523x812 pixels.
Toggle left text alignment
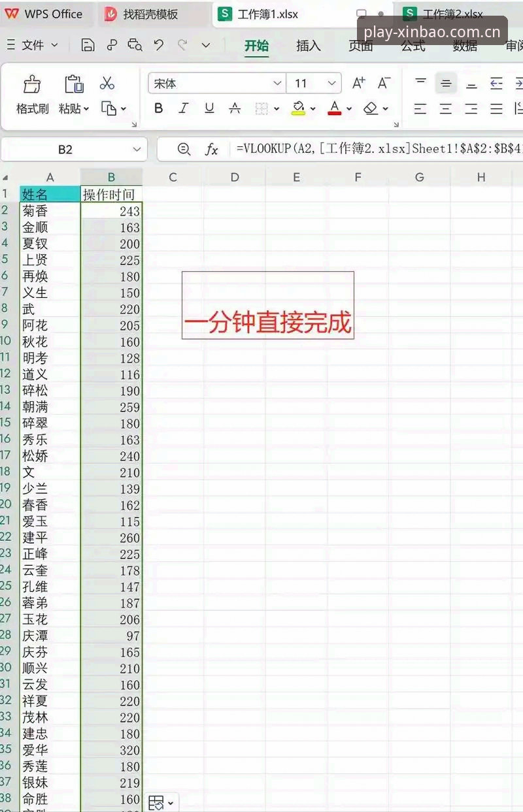coord(420,108)
